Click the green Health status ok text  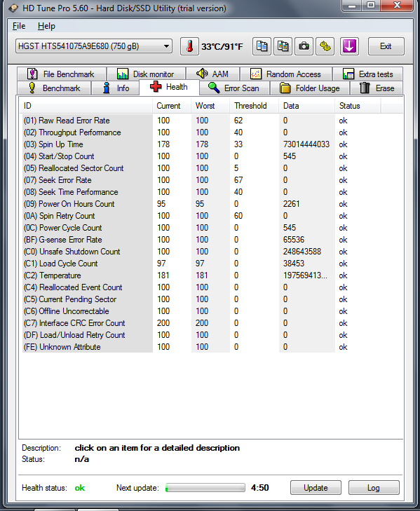tap(79, 488)
